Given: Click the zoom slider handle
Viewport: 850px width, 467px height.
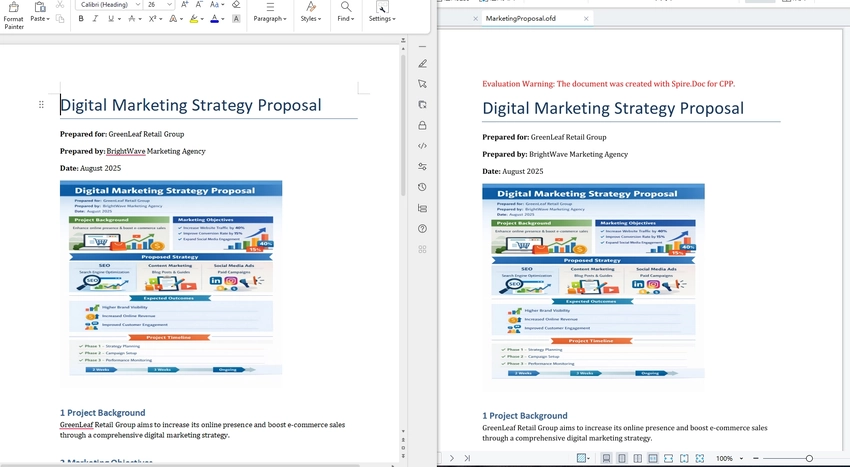Looking at the screenshot, I should (x=809, y=458).
